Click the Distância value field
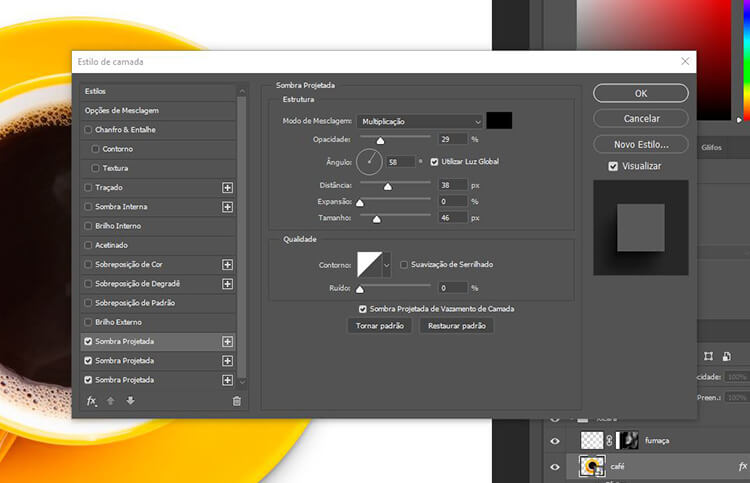 pyautogui.click(x=452, y=185)
